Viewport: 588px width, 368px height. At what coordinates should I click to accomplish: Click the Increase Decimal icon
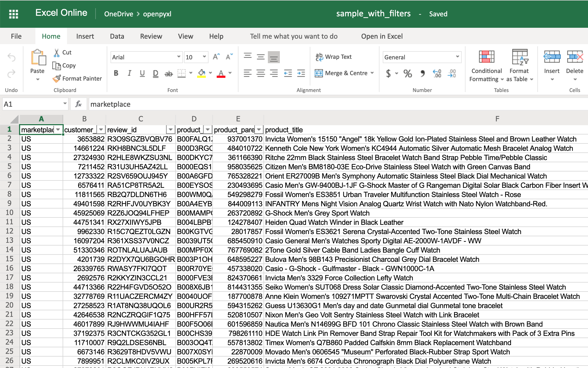437,73
